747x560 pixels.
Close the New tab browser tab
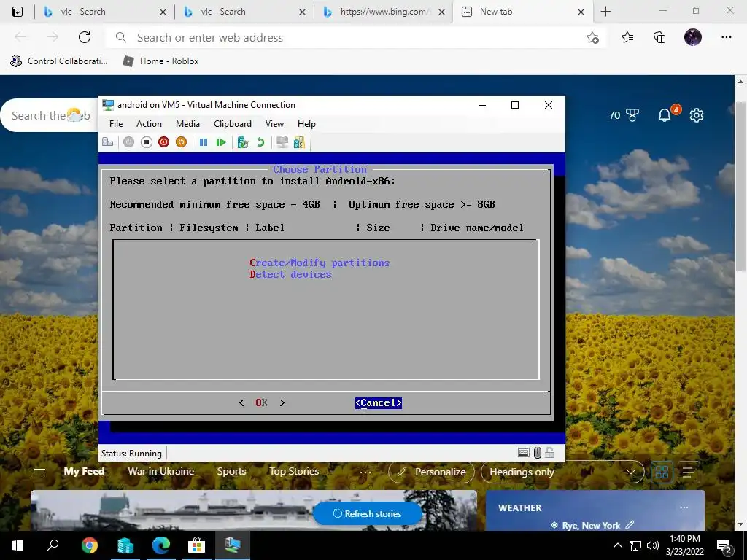[581, 12]
